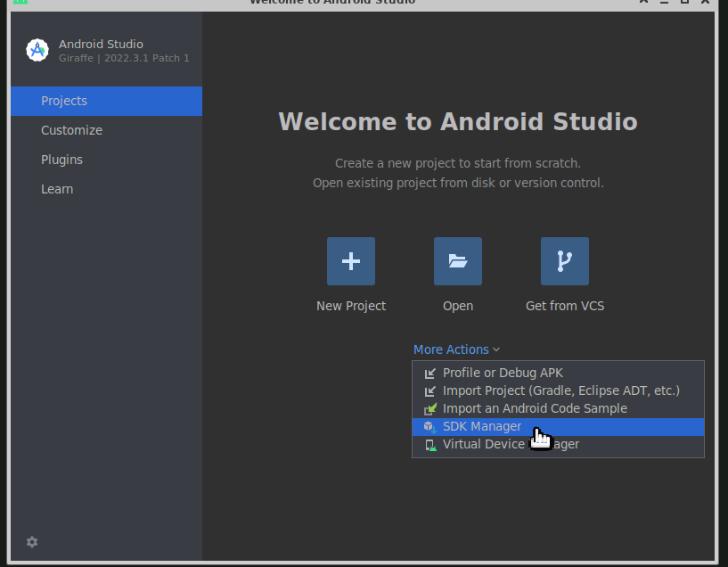This screenshot has width=728, height=567.
Task: Click the Get from VCS label
Action: [565, 306]
